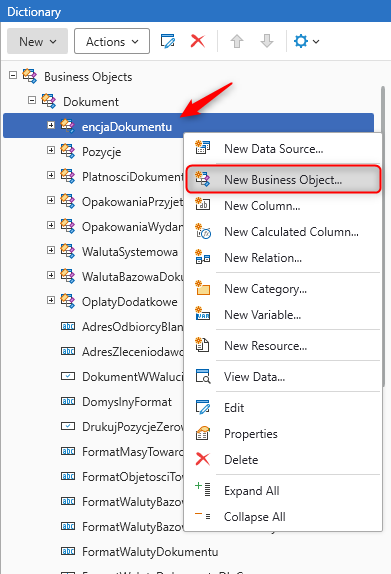Collapse the Dokument tree node
391x574 pixels.
point(32,100)
